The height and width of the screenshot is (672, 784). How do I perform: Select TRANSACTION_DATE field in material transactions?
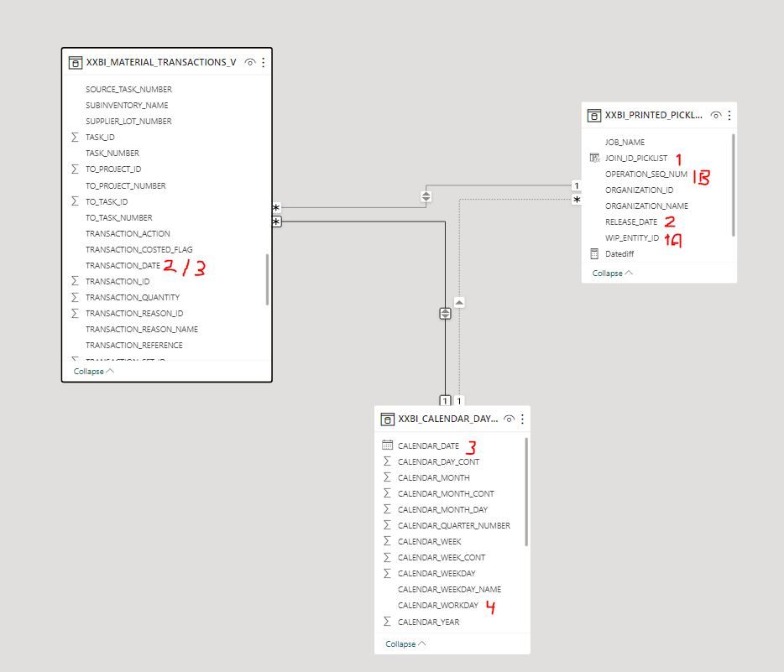coord(123,265)
